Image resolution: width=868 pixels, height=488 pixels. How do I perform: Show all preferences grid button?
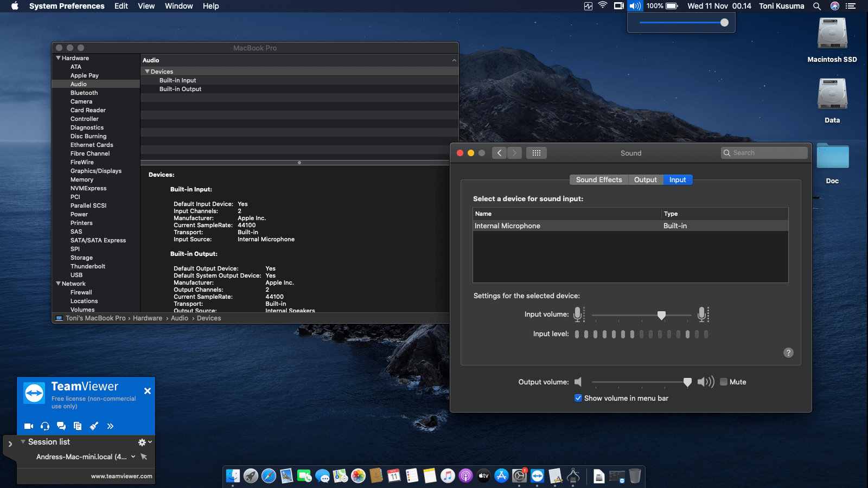pyautogui.click(x=536, y=153)
